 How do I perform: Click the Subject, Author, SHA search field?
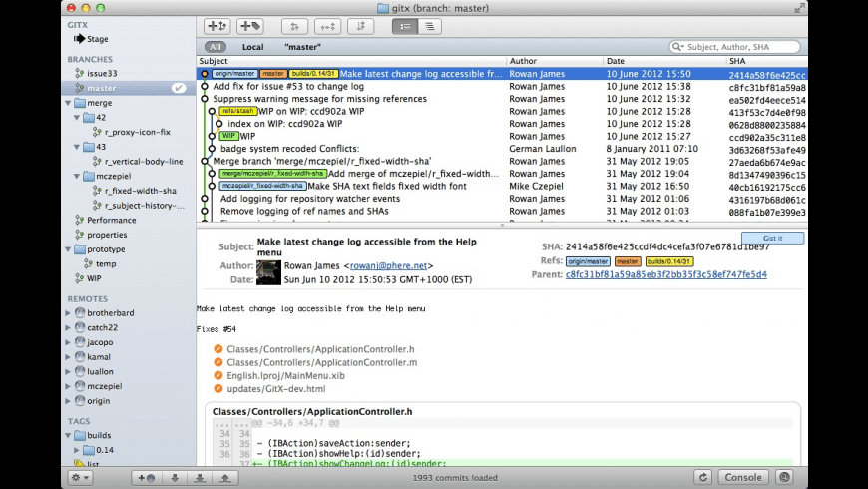pos(734,47)
